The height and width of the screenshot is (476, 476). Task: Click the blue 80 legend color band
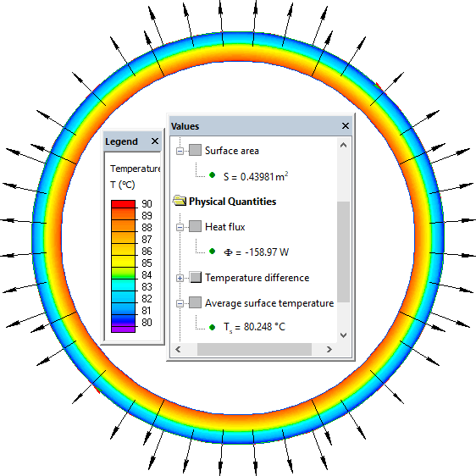123,320
